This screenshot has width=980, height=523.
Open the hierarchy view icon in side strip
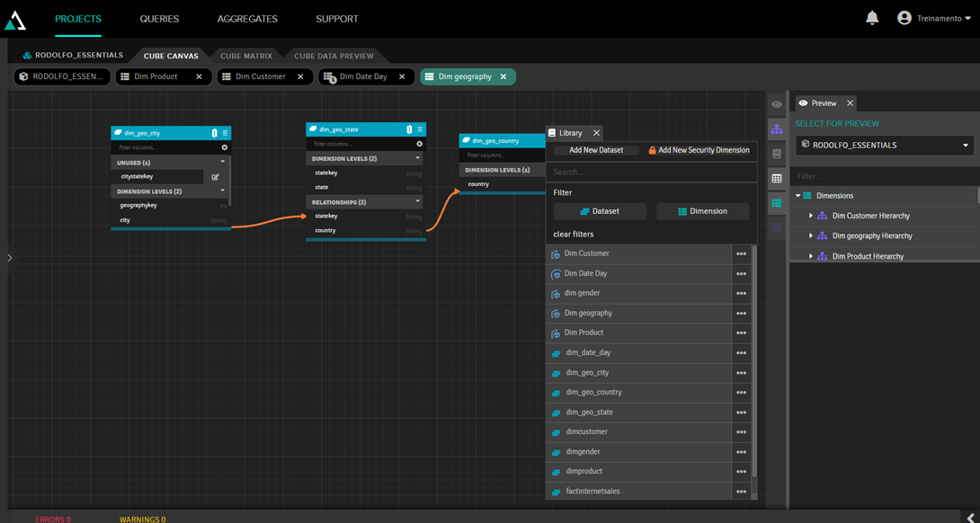pos(777,129)
